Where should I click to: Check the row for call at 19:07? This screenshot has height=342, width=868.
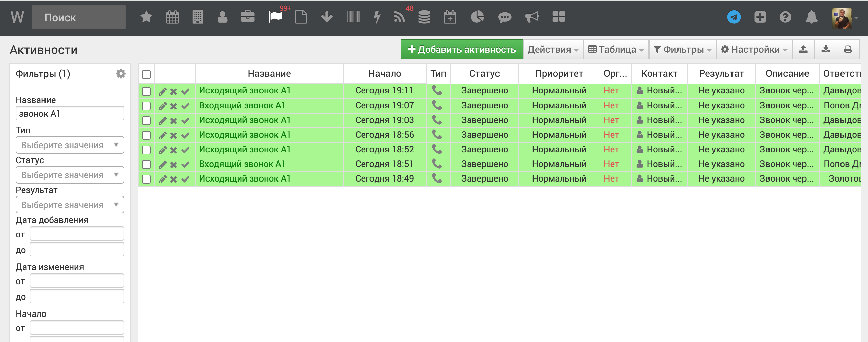coord(146,106)
